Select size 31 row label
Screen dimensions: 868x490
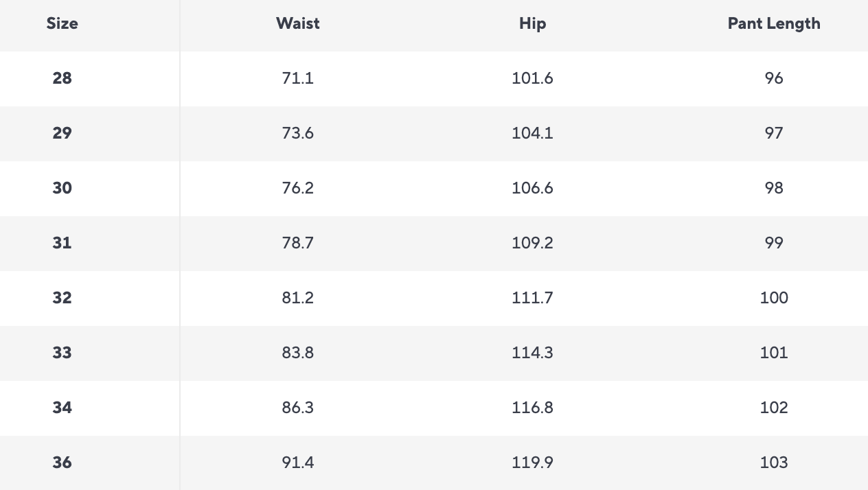click(x=62, y=243)
